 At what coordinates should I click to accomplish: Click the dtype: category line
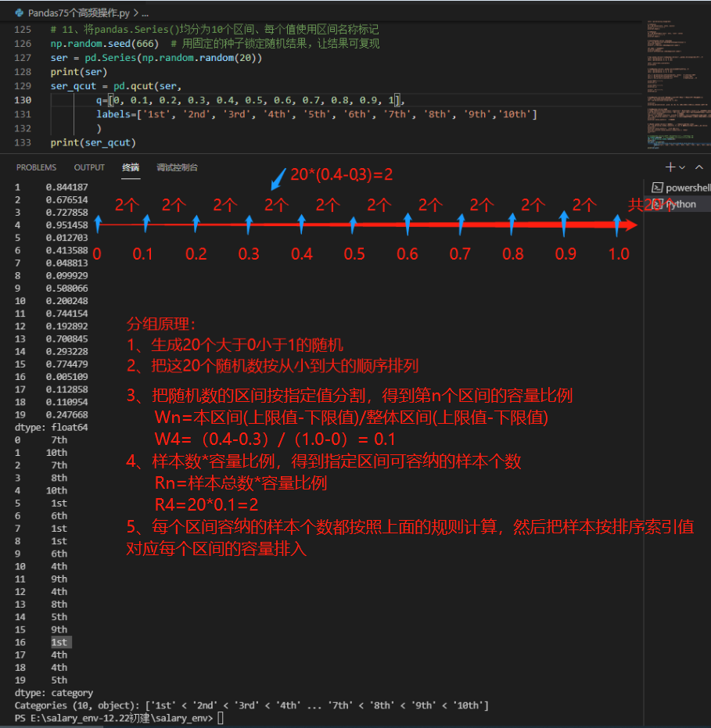[54, 693]
